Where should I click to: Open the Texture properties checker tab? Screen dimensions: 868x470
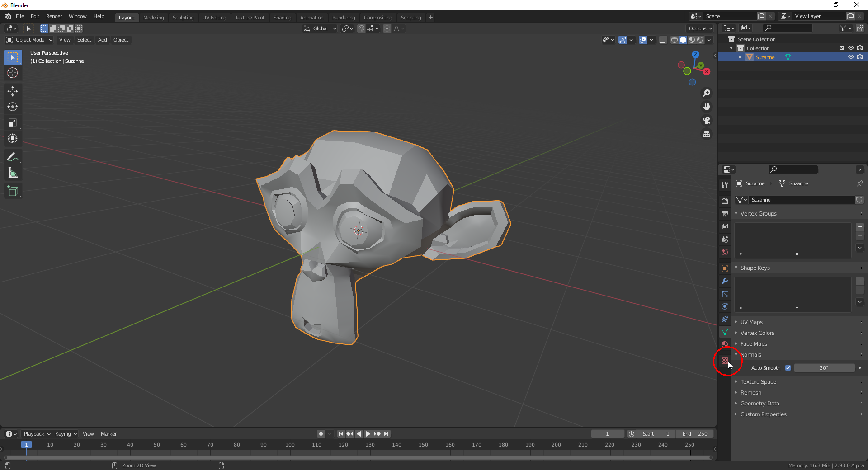pos(725,361)
